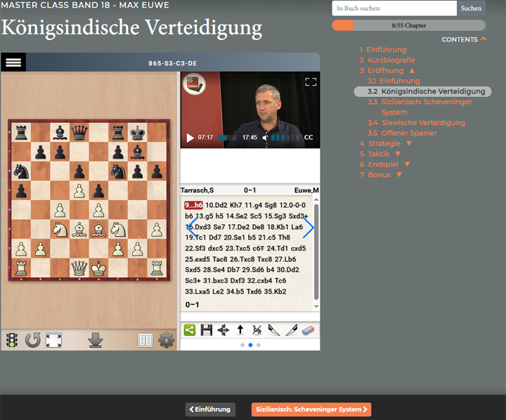Open board settings with the gear icon
Screen dimensions: 506x420
coord(167,341)
